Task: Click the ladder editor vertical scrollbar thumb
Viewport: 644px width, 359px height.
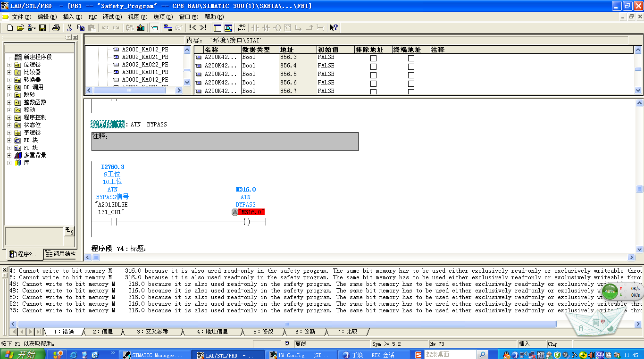Action: pyautogui.click(x=639, y=189)
